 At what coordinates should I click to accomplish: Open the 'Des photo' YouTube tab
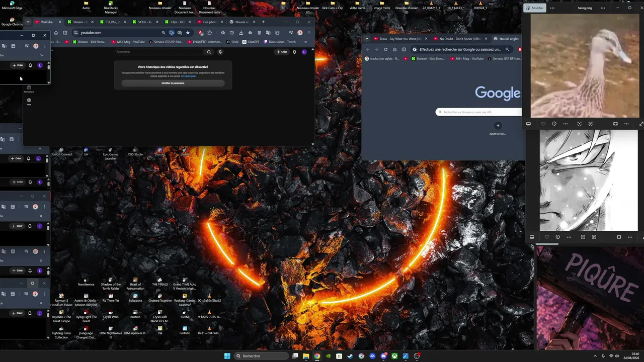pos(210,22)
